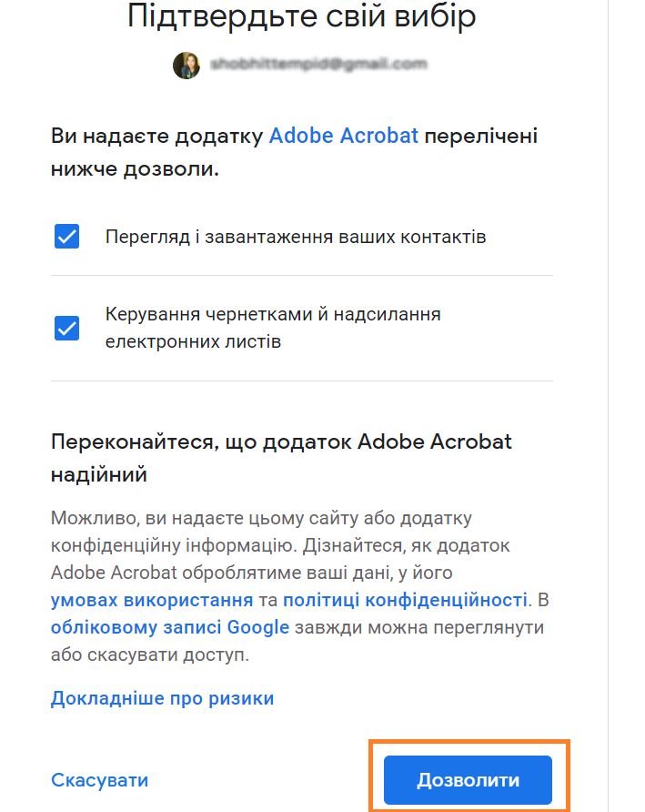Click 'нижче дозволи.' text below app name
The image size is (645, 812).
coord(135,169)
